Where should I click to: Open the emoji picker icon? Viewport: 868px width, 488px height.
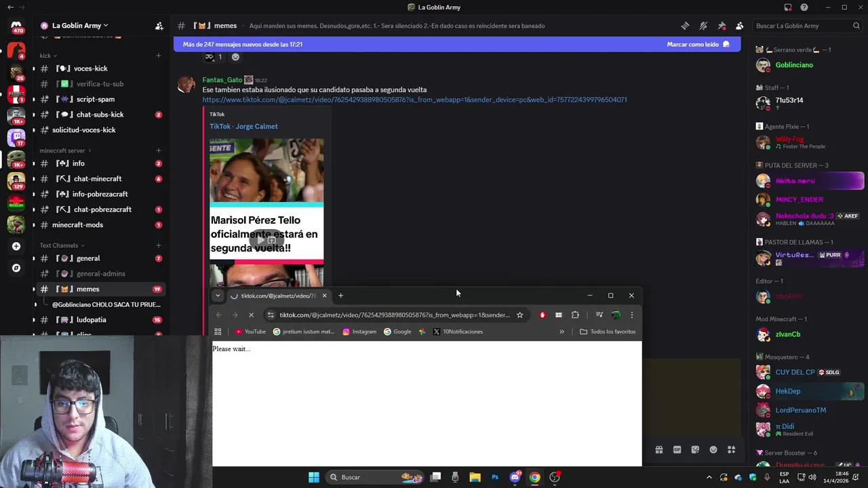click(x=713, y=449)
